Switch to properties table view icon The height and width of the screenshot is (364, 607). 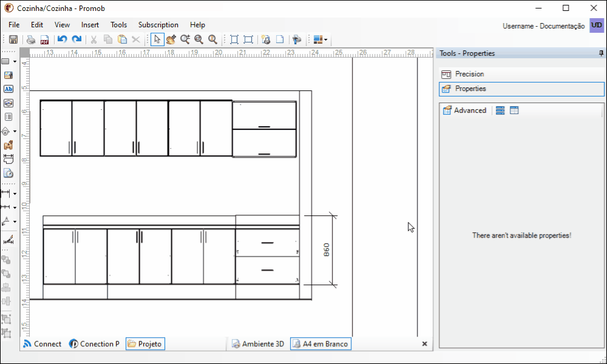pos(514,110)
